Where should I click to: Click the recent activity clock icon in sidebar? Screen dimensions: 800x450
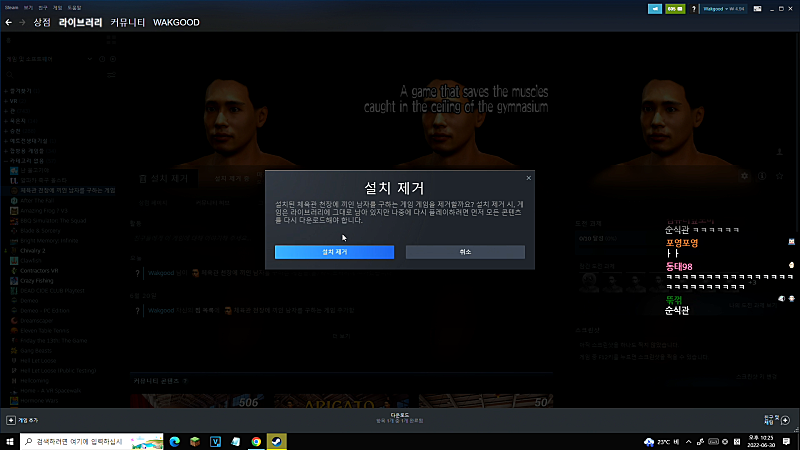102,59
